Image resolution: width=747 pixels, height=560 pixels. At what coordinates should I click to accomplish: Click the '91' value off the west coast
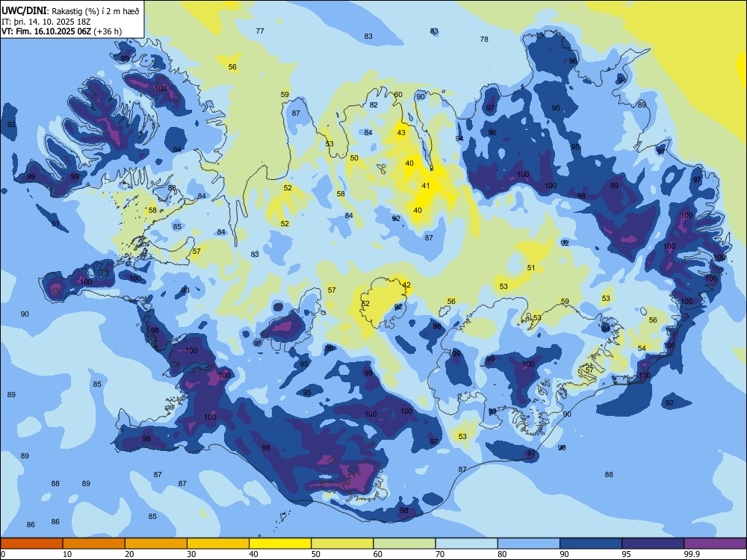coord(56,224)
